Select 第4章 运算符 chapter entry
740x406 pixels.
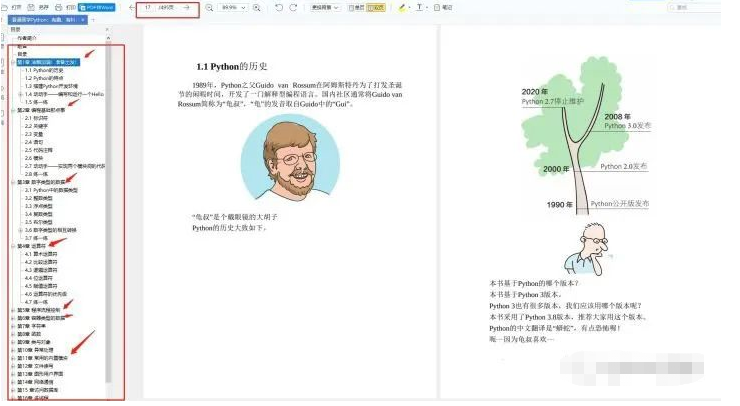[32, 246]
